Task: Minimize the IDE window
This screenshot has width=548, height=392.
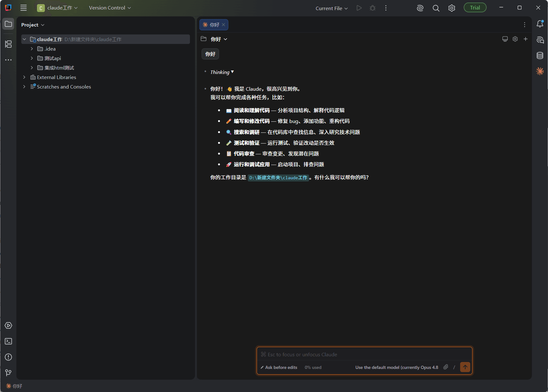Action: (x=501, y=8)
